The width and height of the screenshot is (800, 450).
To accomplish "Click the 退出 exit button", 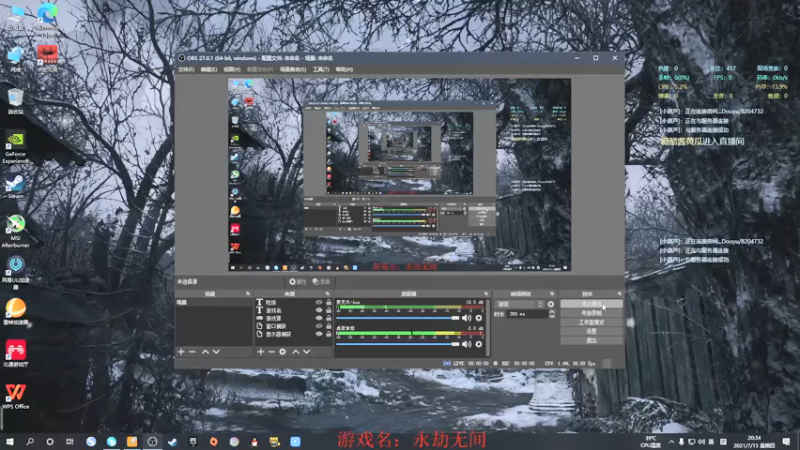I will pyautogui.click(x=591, y=340).
